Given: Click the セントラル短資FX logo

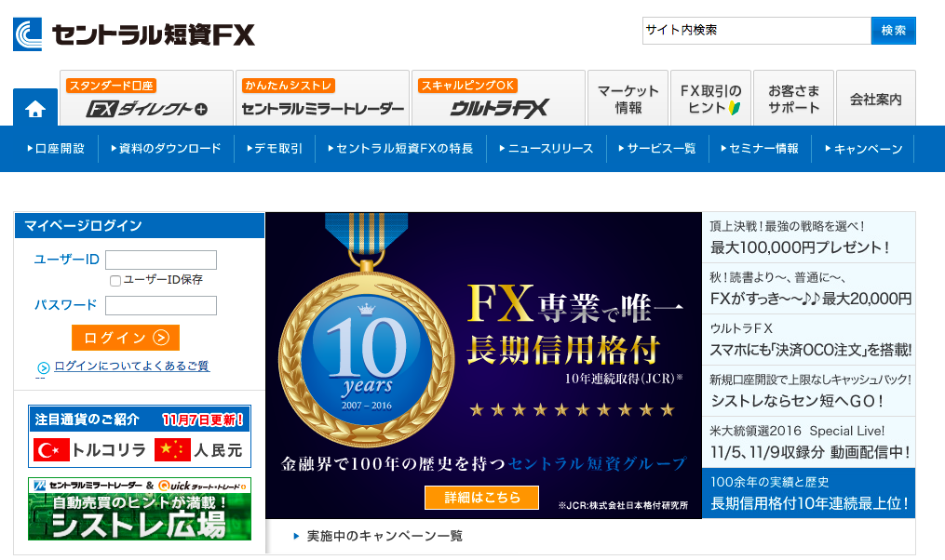Looking at the screenshot, I should tap(134, 34).
